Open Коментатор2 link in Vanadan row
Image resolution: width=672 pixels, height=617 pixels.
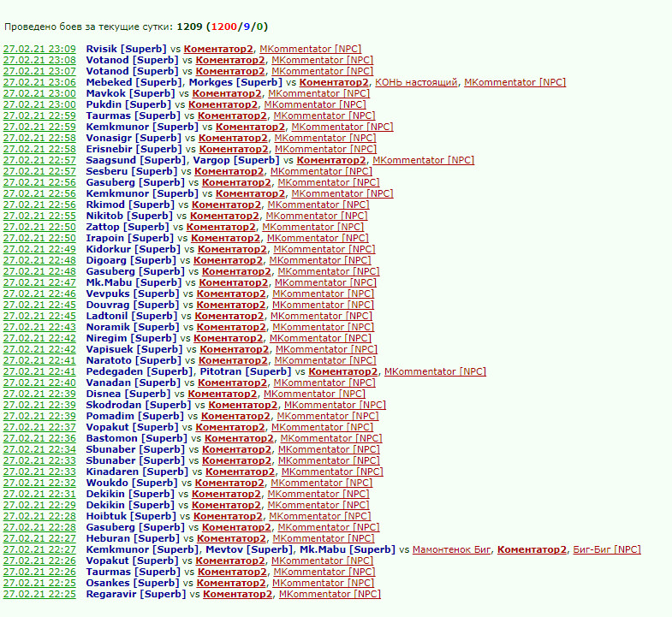[232, 383]
